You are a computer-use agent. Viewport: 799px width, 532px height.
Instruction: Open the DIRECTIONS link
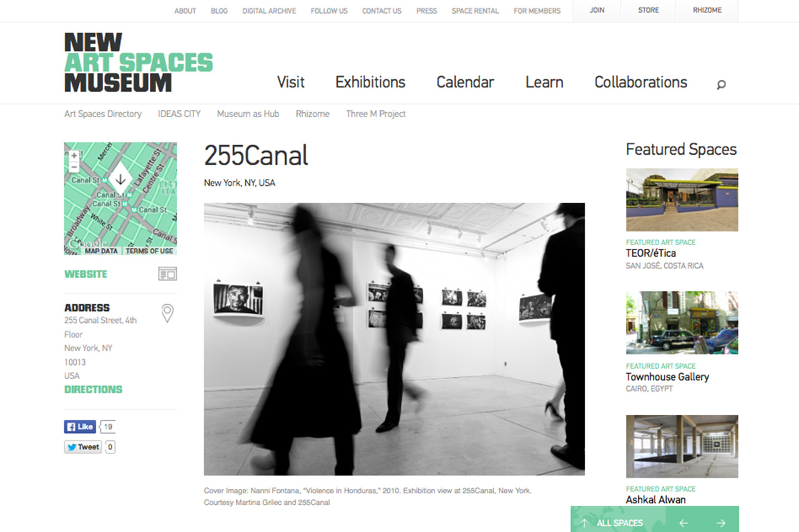tap(93, 389)
